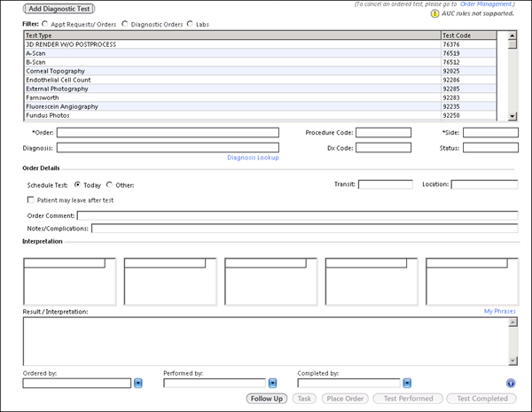Click the Place Order button
Screen dimensions: 532x412
[x=345, y=399]
